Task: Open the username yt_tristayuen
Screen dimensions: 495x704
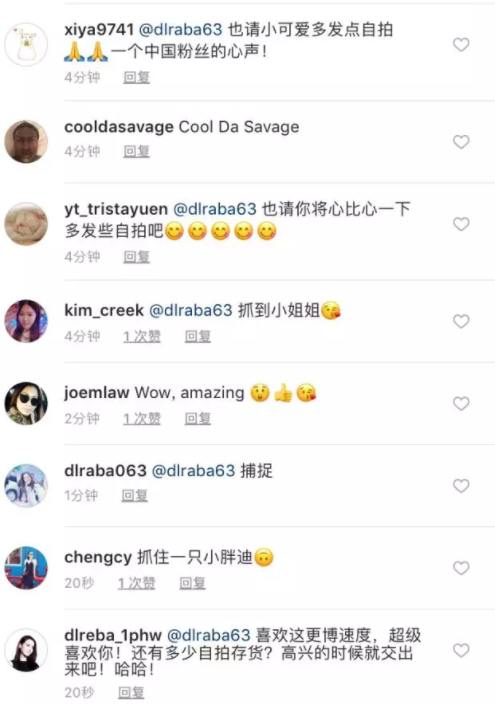Action: pos(116,209)
